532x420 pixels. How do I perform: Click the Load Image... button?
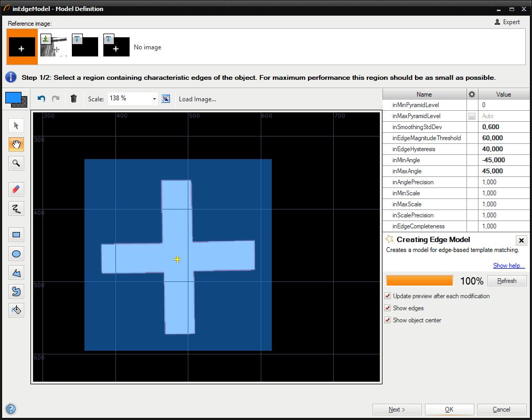pos(197,99)
